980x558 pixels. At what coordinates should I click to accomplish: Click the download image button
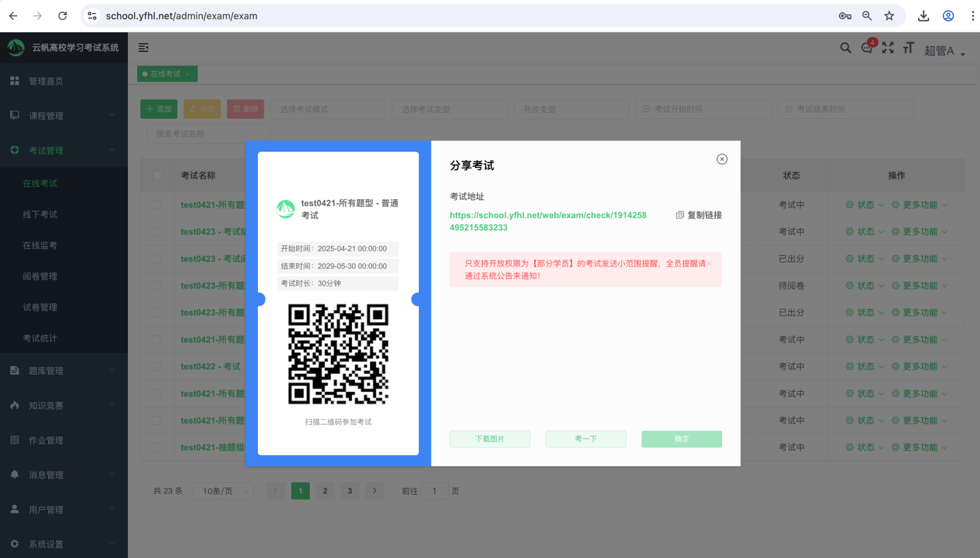[x=490, y=439]
